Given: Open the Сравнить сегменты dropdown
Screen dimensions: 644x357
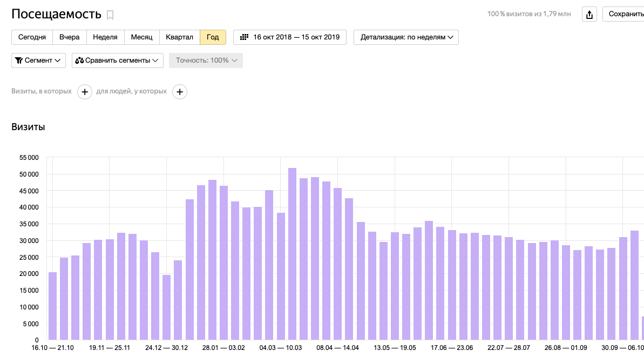Looking at the screenshot, I should click(x=118, y=60).
